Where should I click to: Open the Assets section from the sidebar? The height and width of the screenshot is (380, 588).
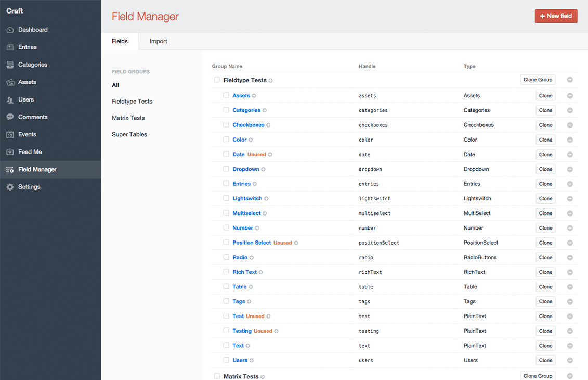tap(9, 82)
